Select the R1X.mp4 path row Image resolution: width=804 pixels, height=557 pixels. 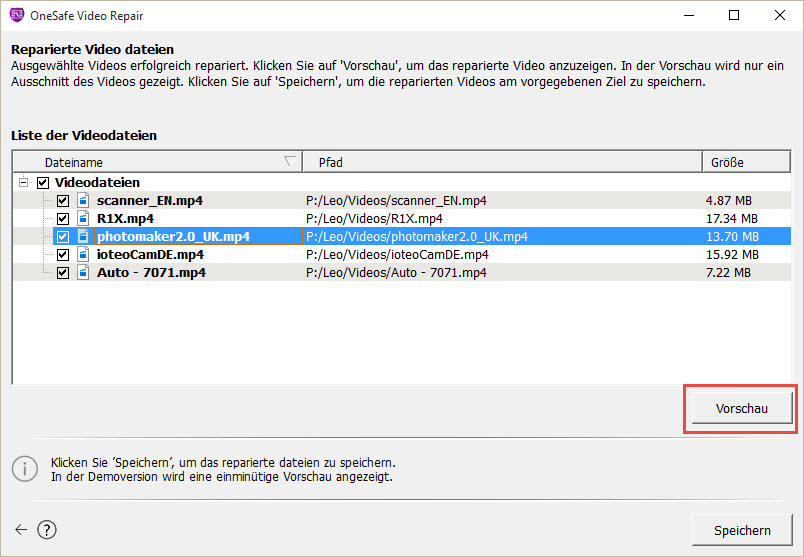coord(402,218)
